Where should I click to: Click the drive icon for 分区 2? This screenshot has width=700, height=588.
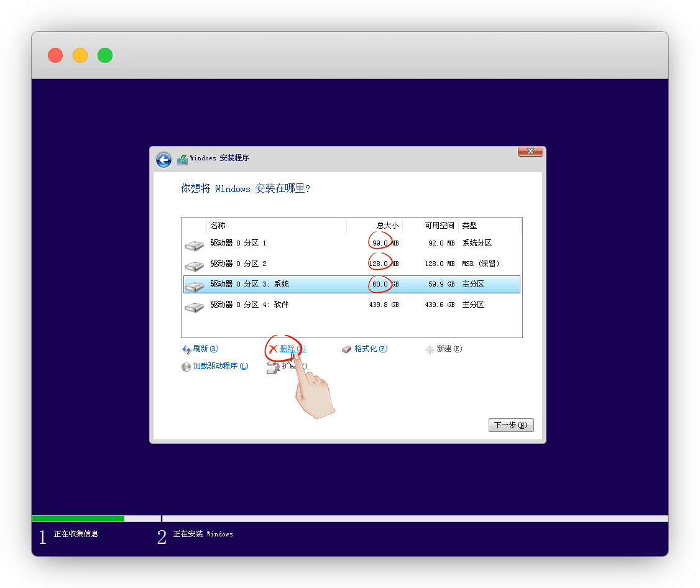[x=194, y=265]
